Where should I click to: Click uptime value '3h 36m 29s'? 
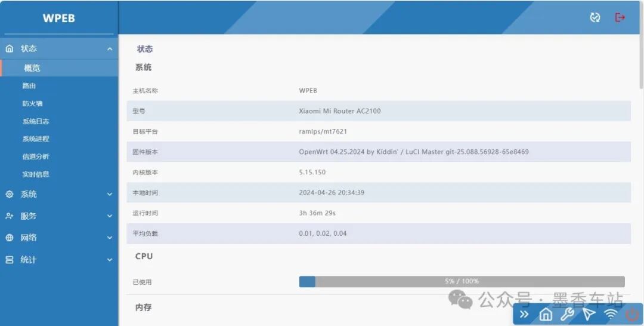pyautogui.click(x=317, y=213)
